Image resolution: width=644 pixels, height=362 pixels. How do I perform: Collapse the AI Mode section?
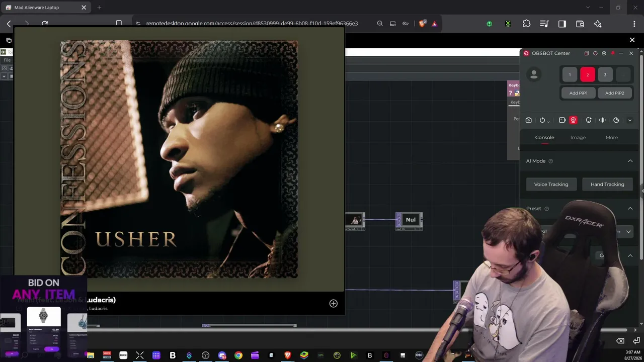(630, 161)
